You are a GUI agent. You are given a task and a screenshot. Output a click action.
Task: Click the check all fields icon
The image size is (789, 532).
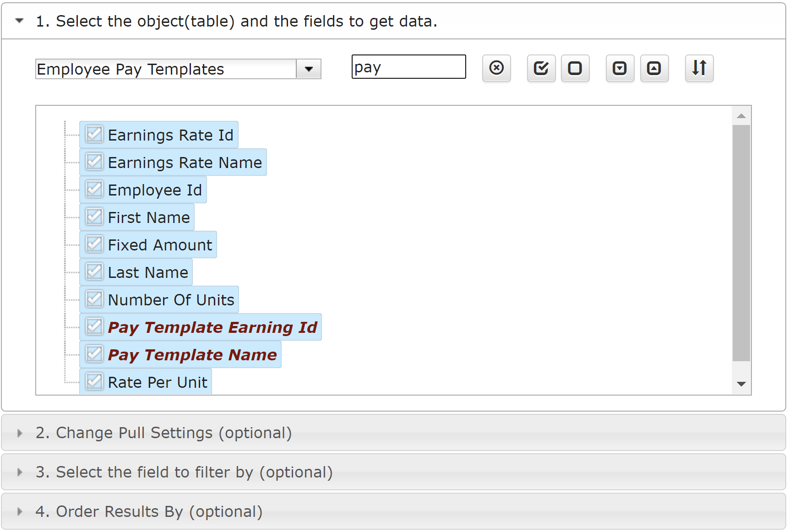[x=541, y=68]
